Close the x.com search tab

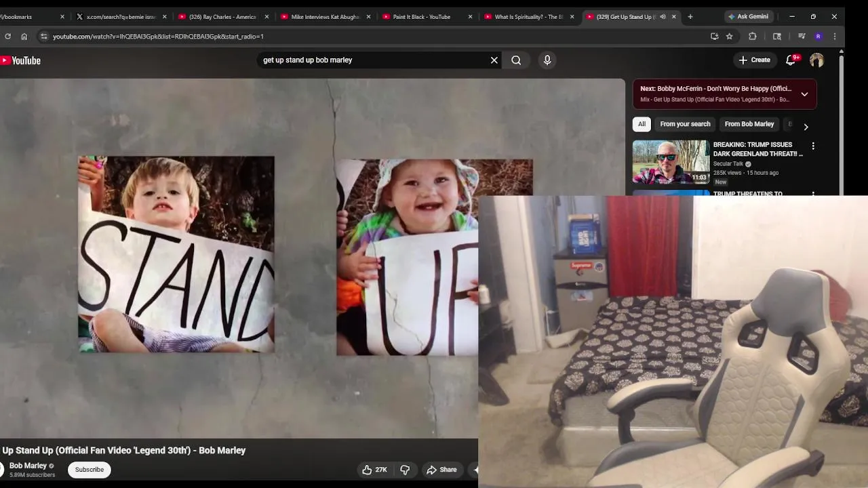coord(165,17)
